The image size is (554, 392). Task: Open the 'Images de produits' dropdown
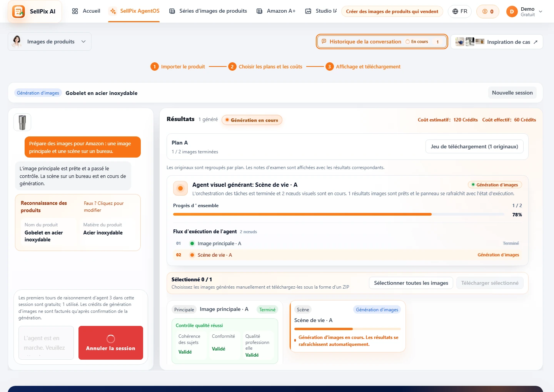point(50,42)
